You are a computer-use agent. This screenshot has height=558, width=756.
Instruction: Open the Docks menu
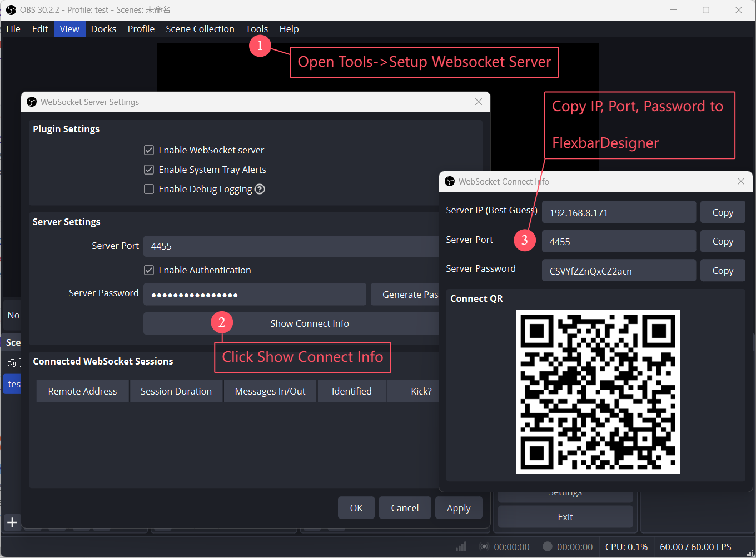click(104, 29)
